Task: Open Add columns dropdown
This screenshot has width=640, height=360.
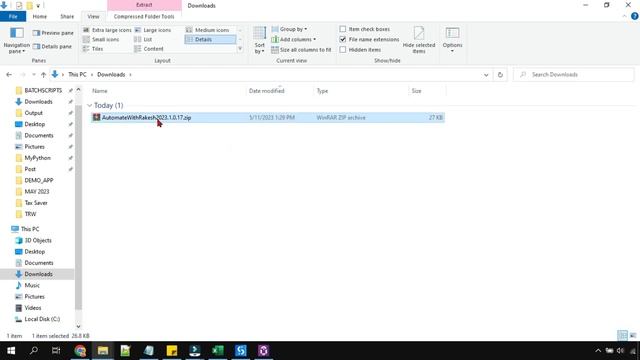Action: click(x=293, y=39)
